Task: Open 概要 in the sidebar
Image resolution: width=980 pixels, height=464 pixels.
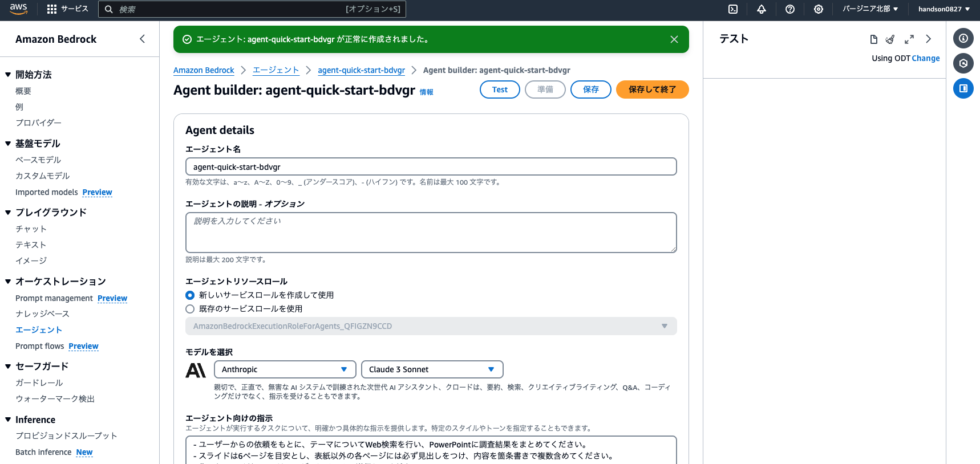Action: [x=23, y=91]
